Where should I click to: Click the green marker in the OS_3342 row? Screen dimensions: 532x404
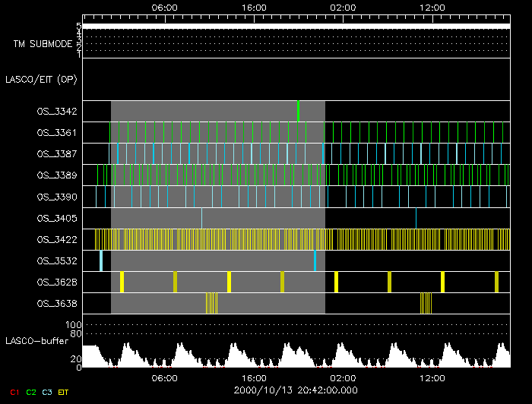coord(298,111)
